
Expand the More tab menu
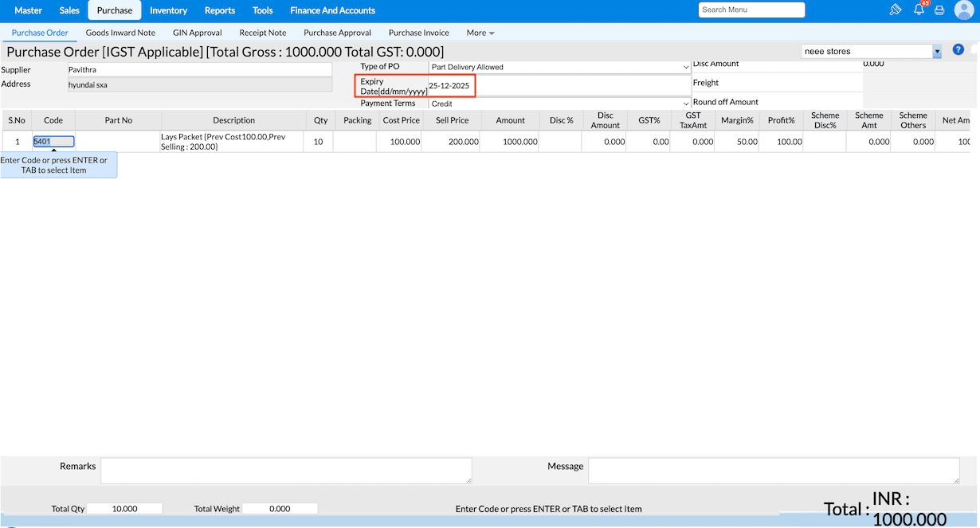point(480,33)
